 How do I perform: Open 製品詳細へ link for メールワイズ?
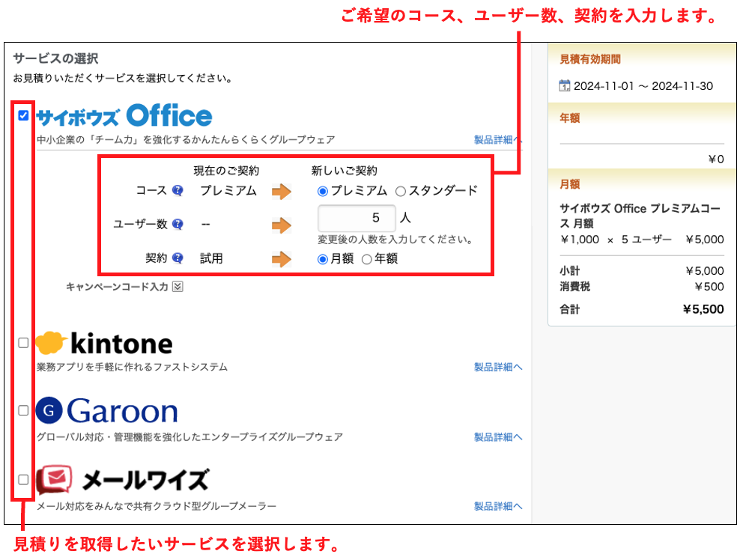point(498,506)
